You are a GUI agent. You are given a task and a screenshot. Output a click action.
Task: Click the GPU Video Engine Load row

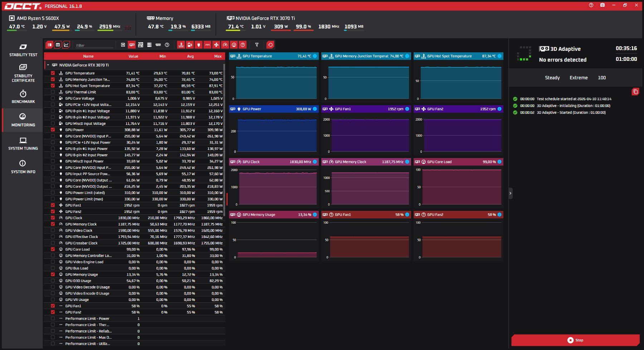135,262
